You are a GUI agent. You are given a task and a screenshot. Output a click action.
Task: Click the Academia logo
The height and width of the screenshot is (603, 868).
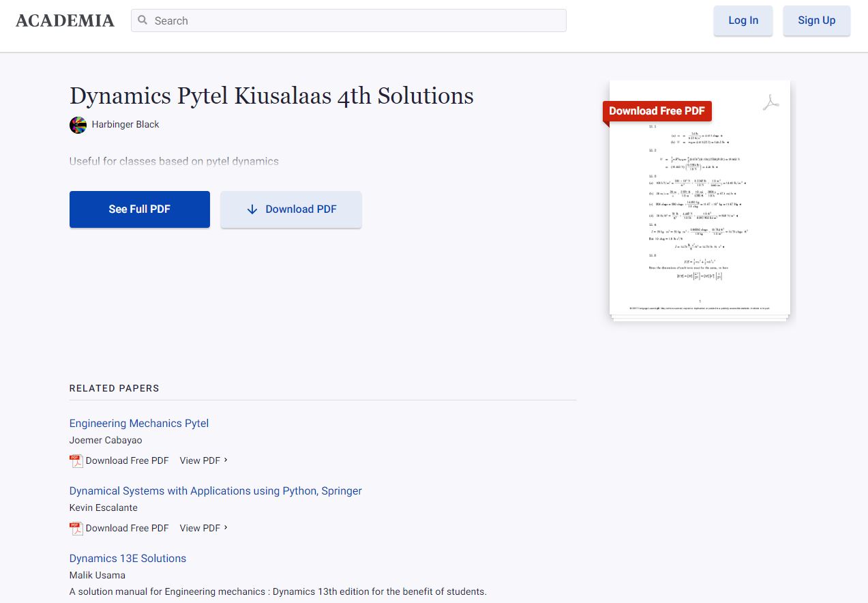[65, 20]
